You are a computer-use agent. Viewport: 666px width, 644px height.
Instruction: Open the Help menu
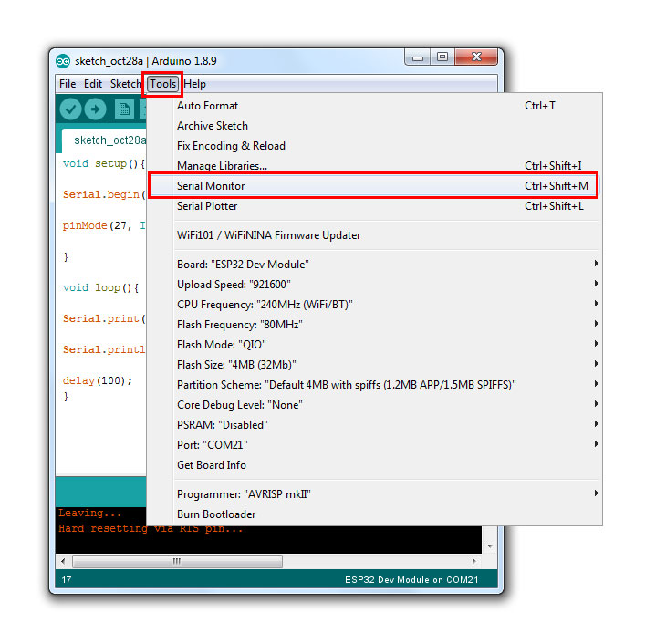[195, 84]
